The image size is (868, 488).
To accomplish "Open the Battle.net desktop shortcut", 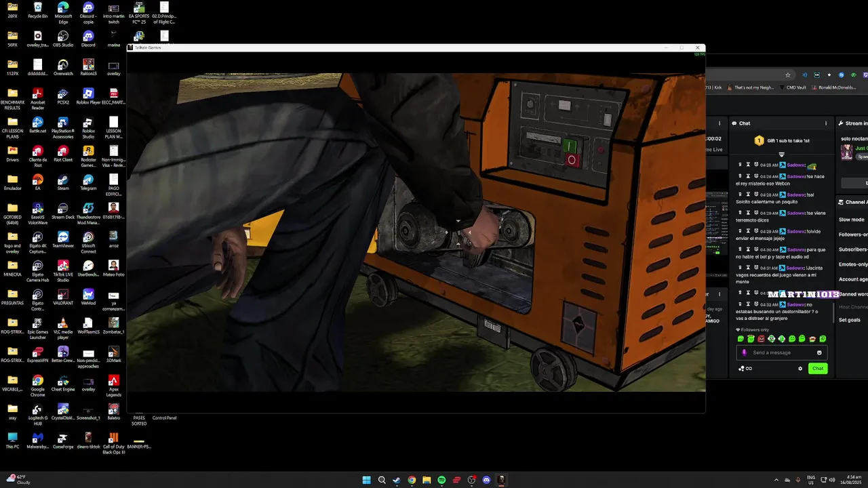I will click(x=37, y=125).
